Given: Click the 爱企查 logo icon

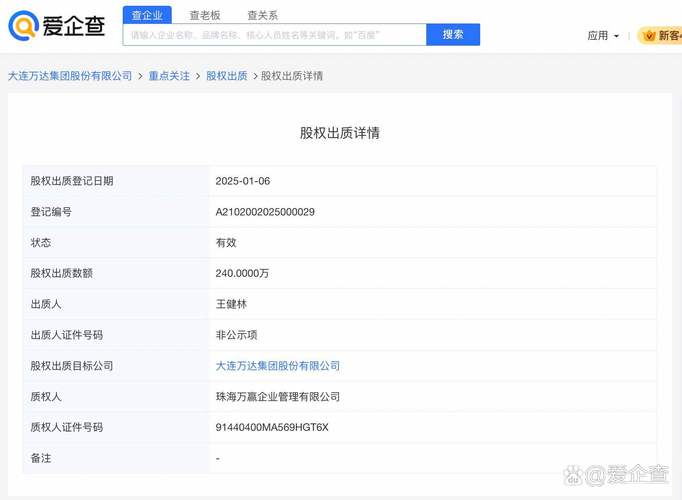Looking at the screenshot, I should 22,26.
